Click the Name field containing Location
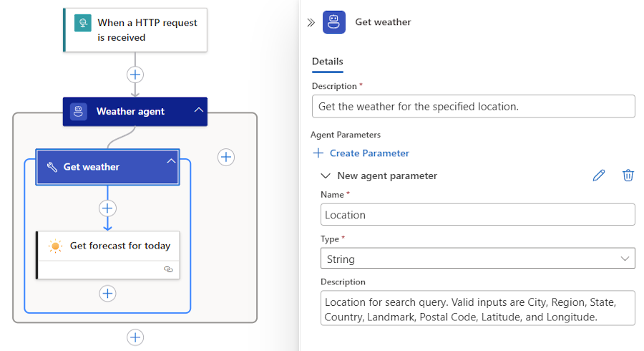This screenshot has width=644, height=351. 478,215
